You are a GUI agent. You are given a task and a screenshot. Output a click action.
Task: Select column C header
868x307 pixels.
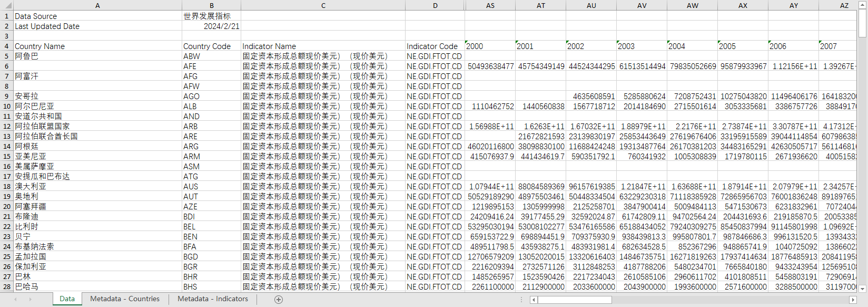(323, 5)
